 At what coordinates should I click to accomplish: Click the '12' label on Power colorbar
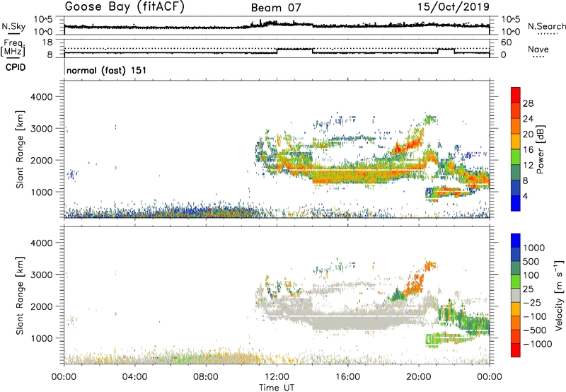click(x=528, y=166)
